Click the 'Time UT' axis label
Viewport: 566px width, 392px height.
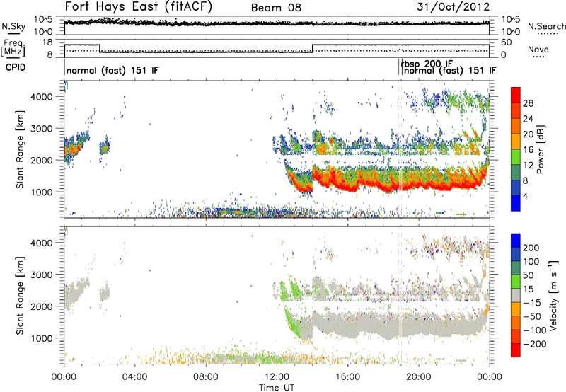[277, 388]
